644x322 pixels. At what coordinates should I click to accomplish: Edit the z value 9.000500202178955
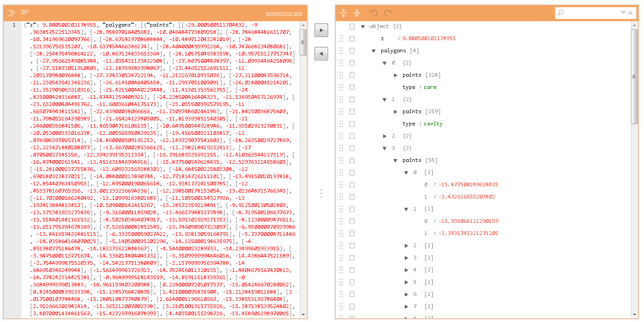[x=429, y=38]
